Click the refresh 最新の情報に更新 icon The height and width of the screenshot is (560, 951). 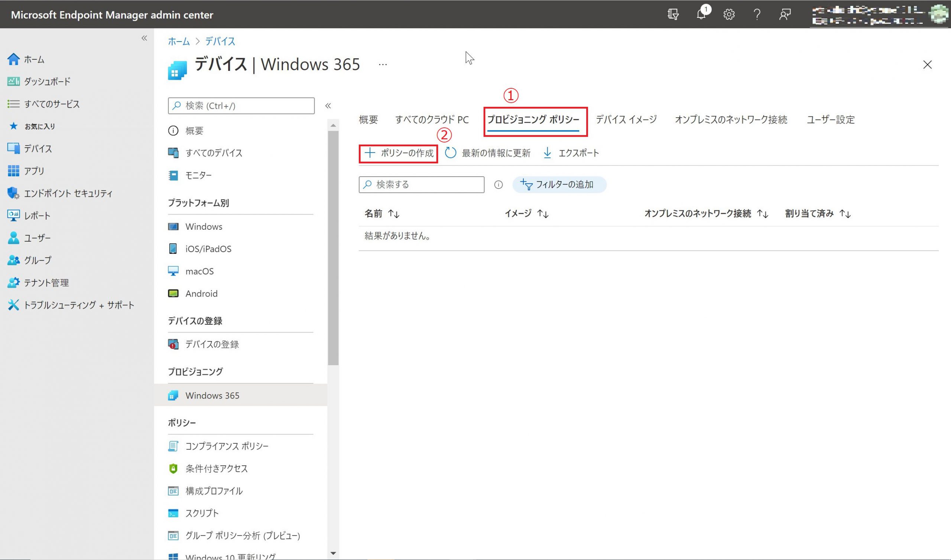[x=450, y=153]
